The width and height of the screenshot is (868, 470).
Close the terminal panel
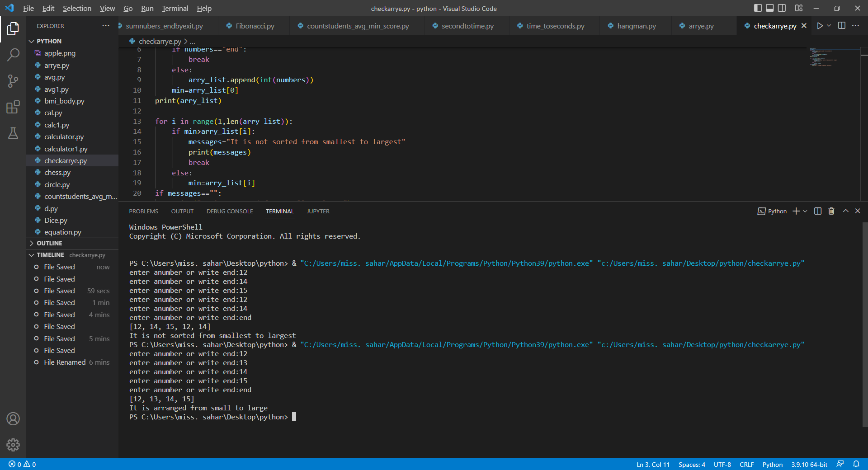click(858, 211)
